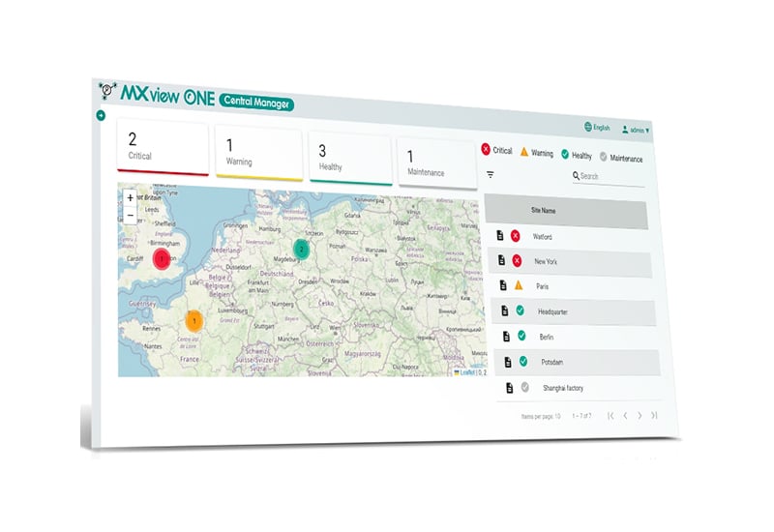Open the admin user menu
Screen dimensions: 774x532
click(x=637, y=129)
